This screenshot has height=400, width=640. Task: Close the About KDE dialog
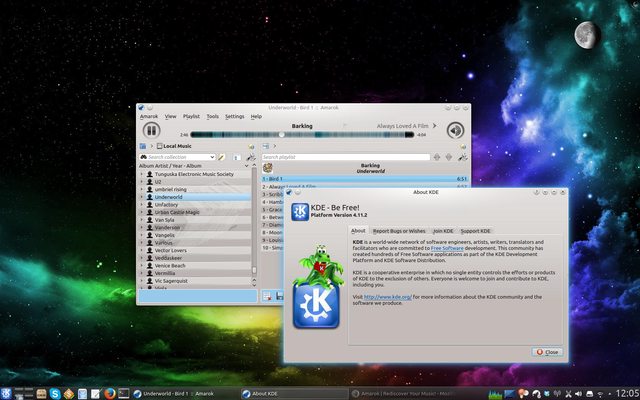pyautogui.click(x=547, y=352)
